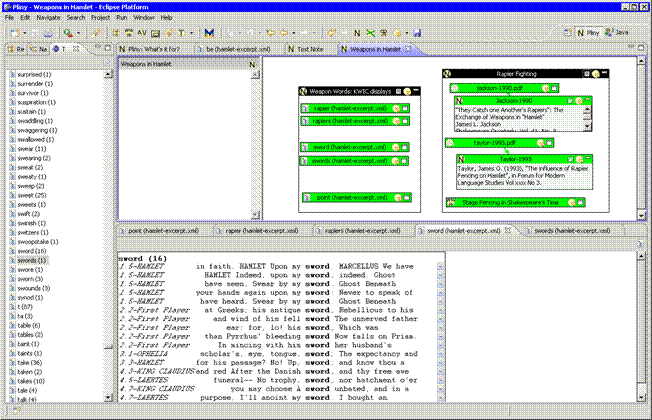652x420 pixels.
Task: Toggle white square on point (hamlet-excerpt.xml) item
Action: click(407, 198)
